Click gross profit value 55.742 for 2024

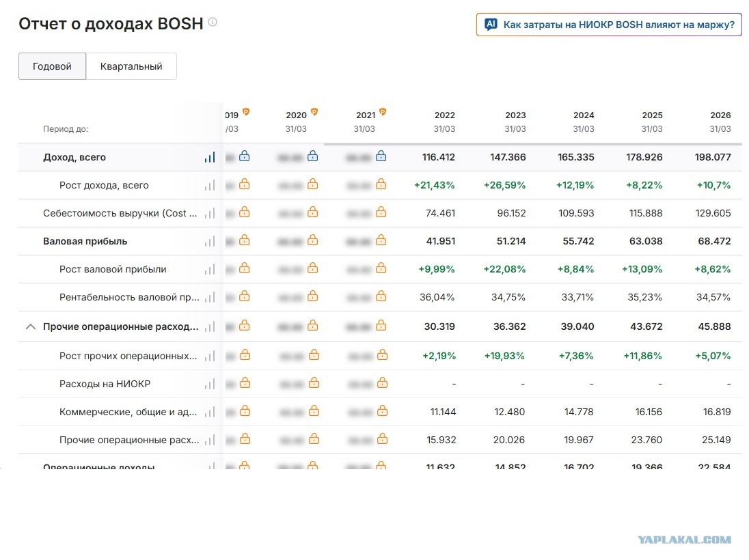[578, 242]
